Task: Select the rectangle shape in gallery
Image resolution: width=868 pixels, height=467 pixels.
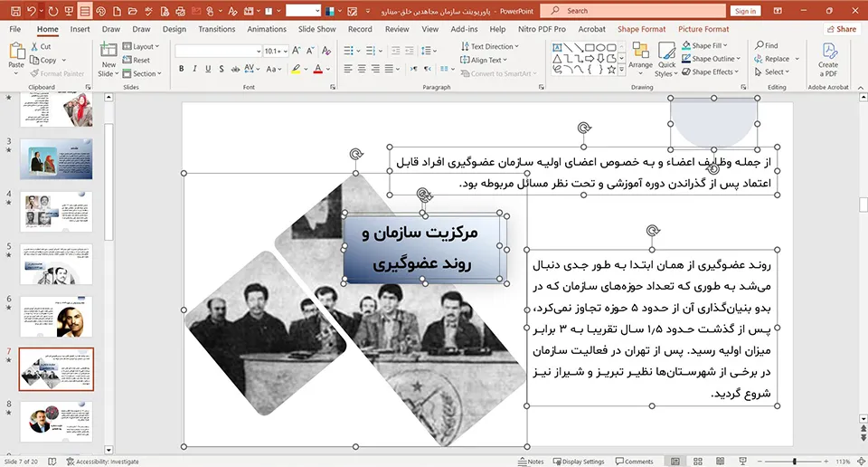Action: (590, 48)
